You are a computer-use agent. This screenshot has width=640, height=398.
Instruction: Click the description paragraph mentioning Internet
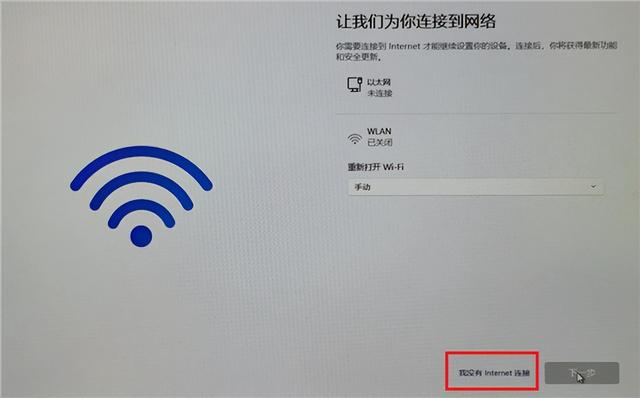point(476,51)
